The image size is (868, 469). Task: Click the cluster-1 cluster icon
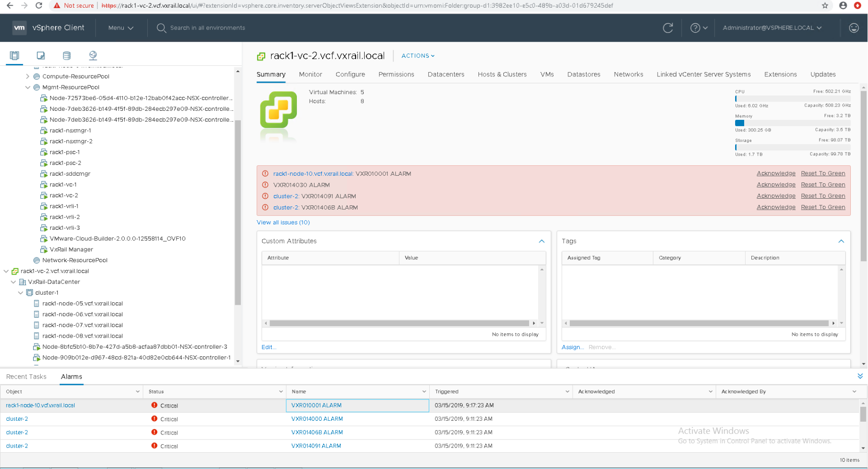30,293
